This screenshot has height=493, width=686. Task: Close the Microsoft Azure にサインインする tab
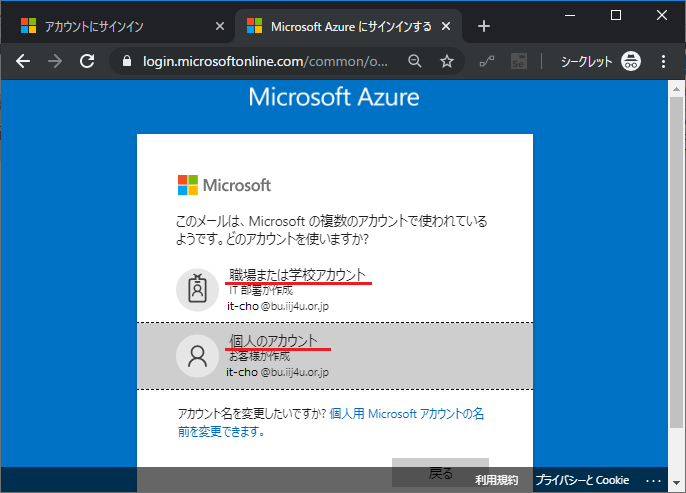point(446,26)
